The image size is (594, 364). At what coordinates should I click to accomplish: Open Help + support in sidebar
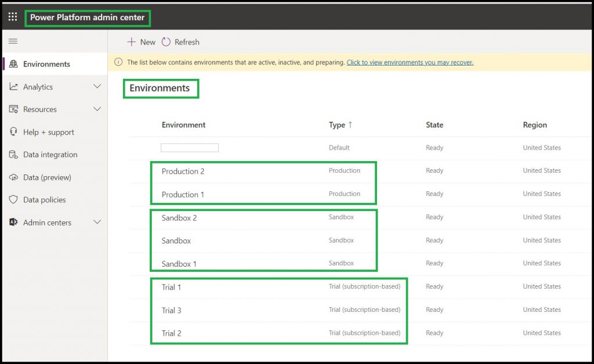pyautogui.click(x=55, y=132)
